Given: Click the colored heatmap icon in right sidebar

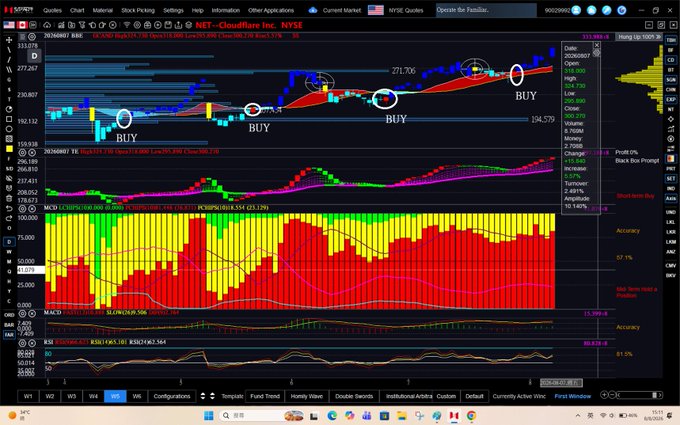Looking at the screenshot, I should point(671,159).
